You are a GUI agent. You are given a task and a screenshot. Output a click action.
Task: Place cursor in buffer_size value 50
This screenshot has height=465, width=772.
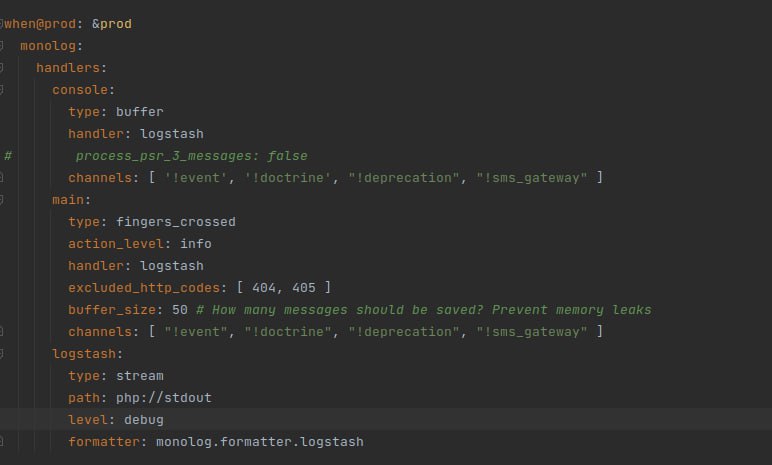tap(180, 310)
